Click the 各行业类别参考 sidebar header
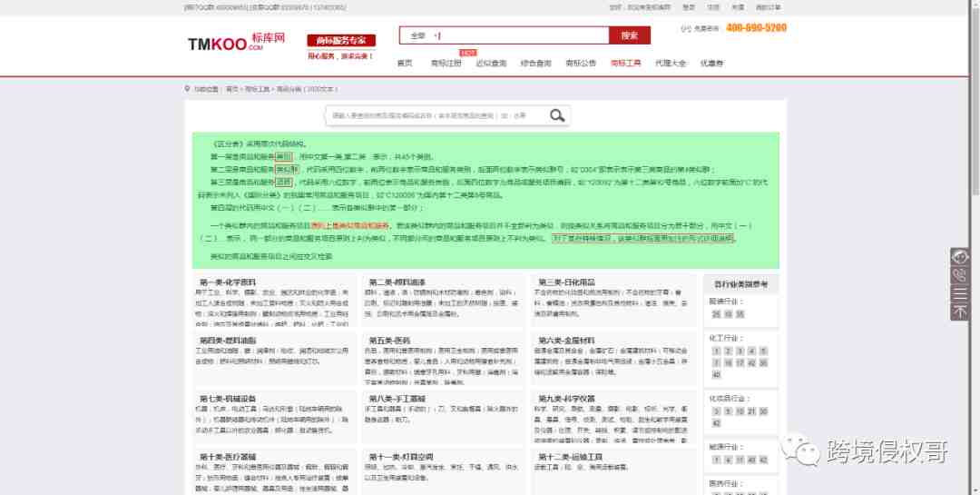The width and height of the screenshot is (980, 495). point(740,284)
